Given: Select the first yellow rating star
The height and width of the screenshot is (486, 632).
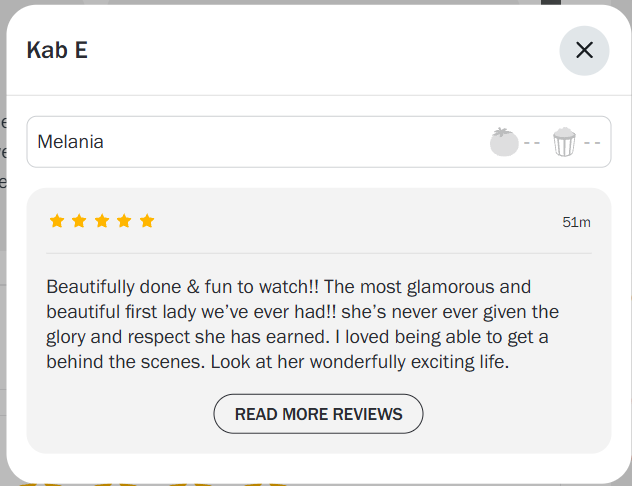Looking at the screenshot, I should pyautogui.click(x=57, y=221).
